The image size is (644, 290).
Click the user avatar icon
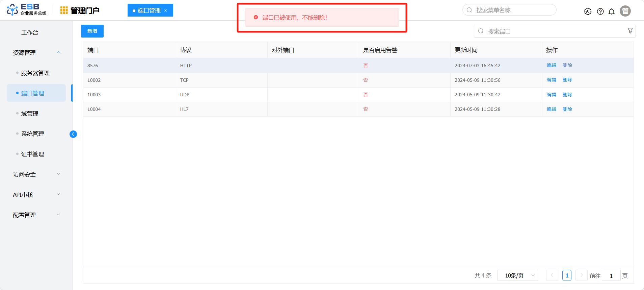point(625,11)
